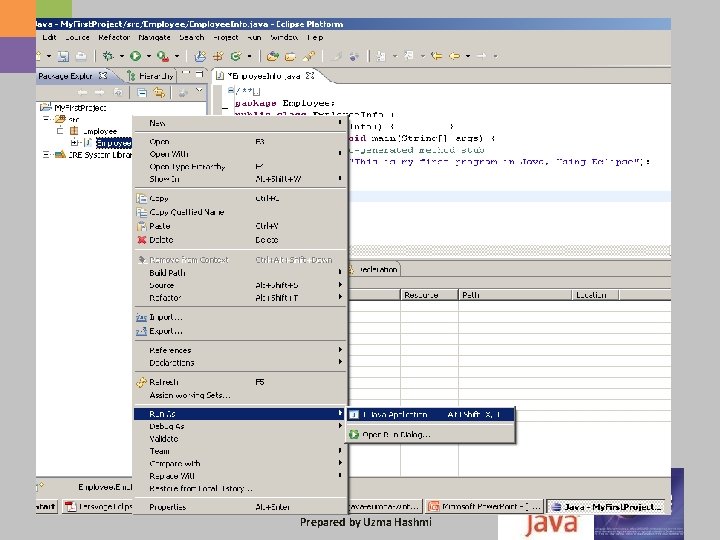Click Collapse All icon in Package Explorer

click(x=142, y=93)
